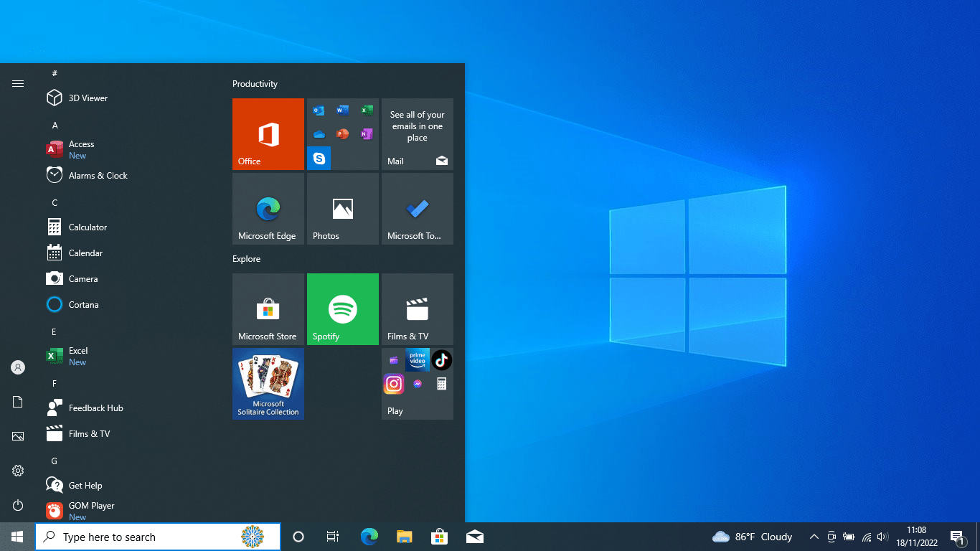Image resolution: width=980 pixels, height=551 pixels.
Task: Open Prime Video in the Play folder
Action: 418,360
